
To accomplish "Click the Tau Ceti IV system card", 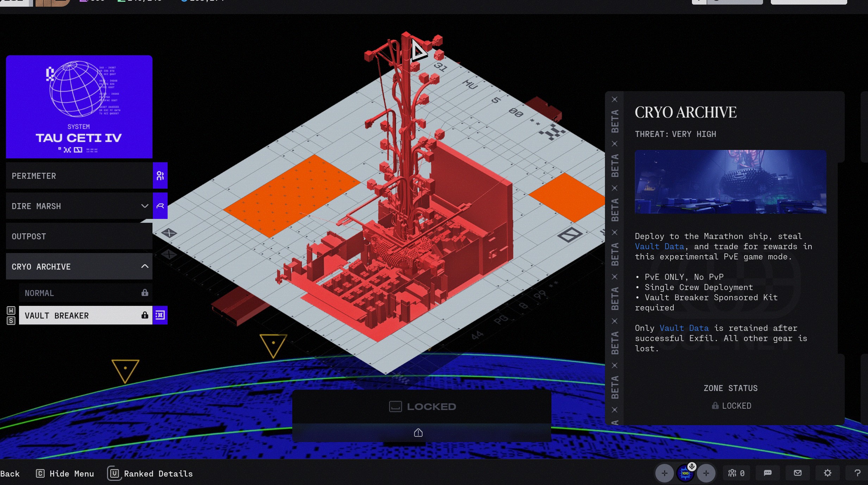I will [x=79, y=107].
